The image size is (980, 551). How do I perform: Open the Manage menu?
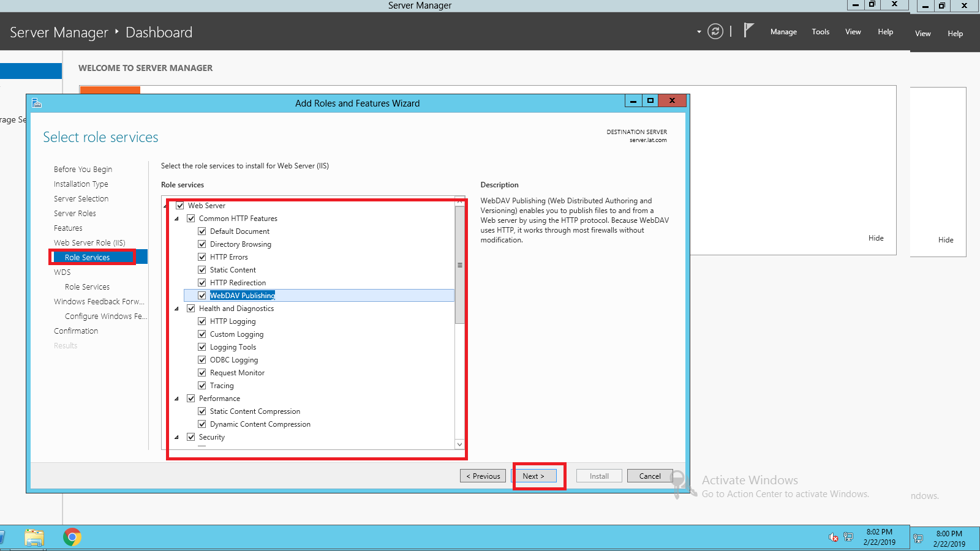click(x=783, y=32)
